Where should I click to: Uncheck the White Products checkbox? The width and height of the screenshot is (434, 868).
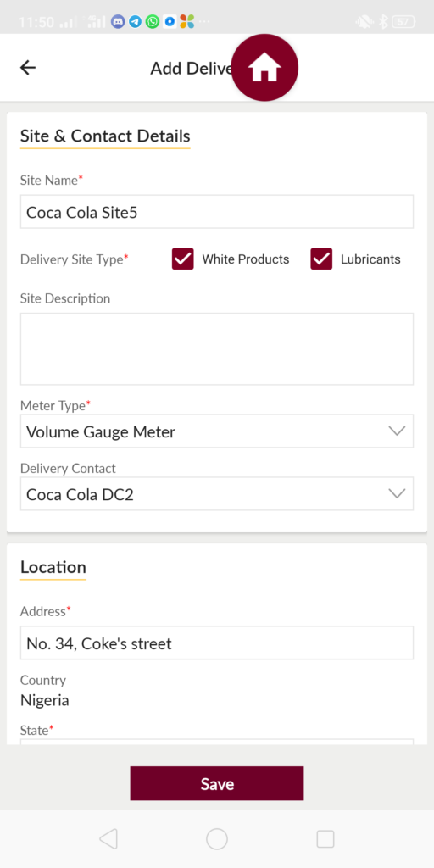point(183,259)
